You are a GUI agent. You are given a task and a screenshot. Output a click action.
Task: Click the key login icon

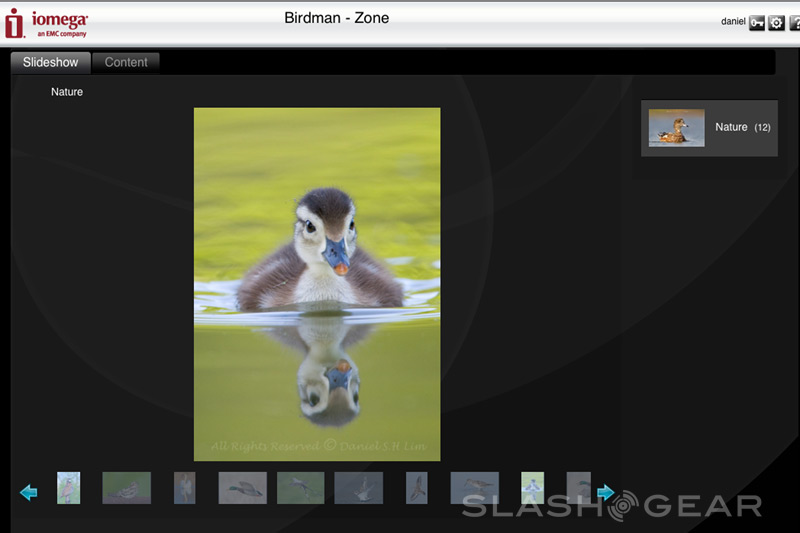pyautogui.click(x=757, y=22)
